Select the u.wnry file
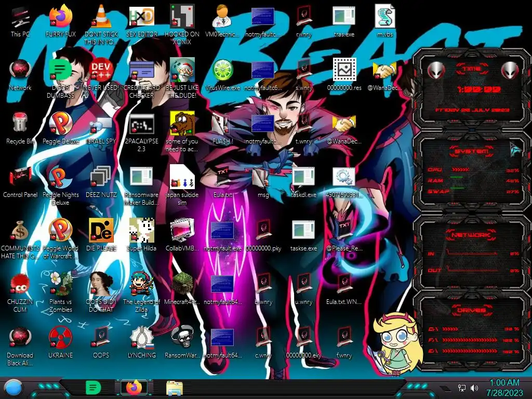Image resolution: width=532 pixels, height=399 pixels. tap(303, 289)
